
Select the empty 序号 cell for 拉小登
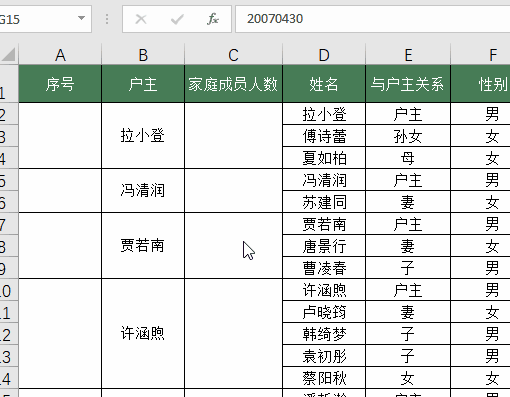[x=60, y=135]
